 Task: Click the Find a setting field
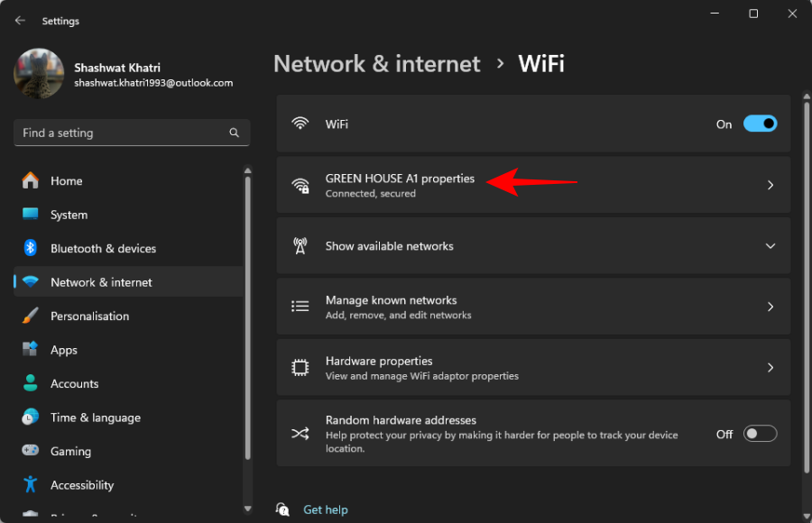click(122, 133)
